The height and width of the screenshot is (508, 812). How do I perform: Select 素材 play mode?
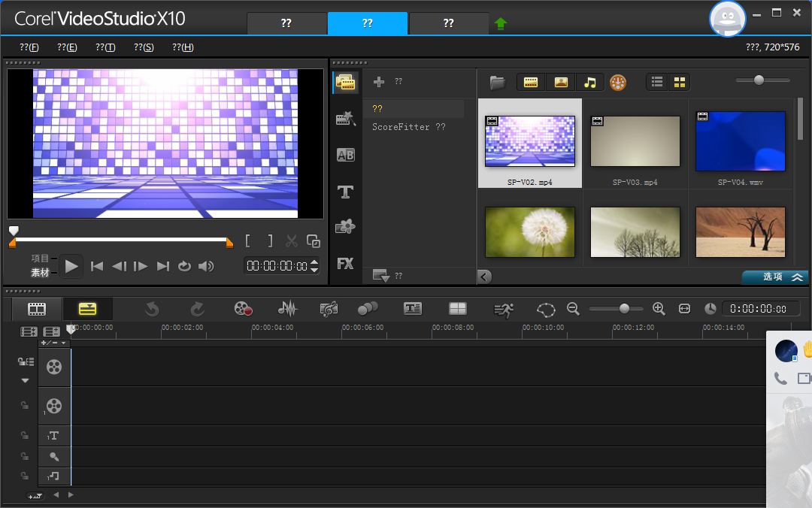click(40, 272)
